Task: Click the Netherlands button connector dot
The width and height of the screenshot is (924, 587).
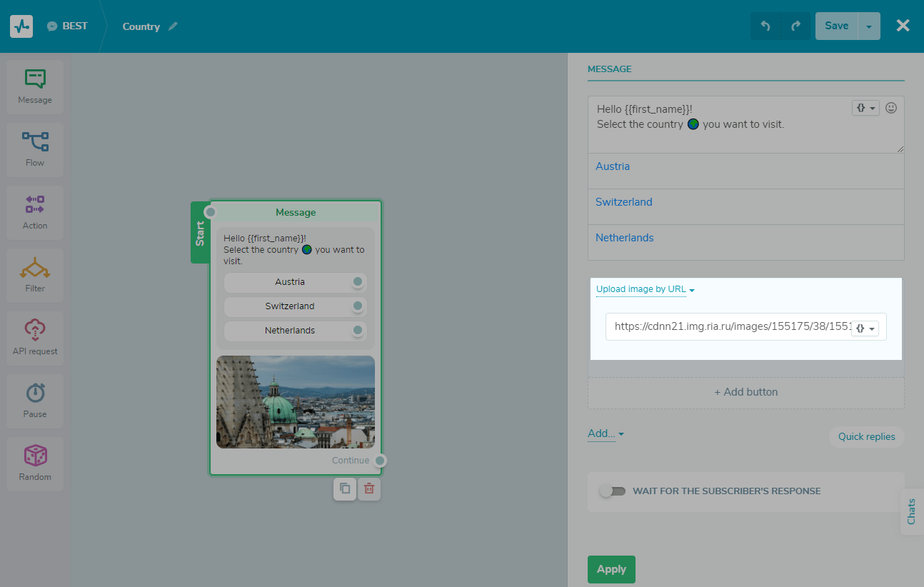Action: (358, 331)
